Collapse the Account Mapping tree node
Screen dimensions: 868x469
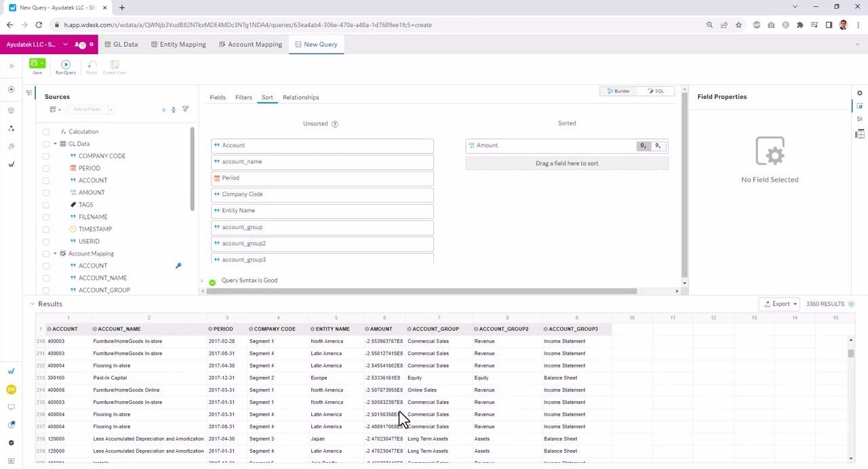coord(55,253)
